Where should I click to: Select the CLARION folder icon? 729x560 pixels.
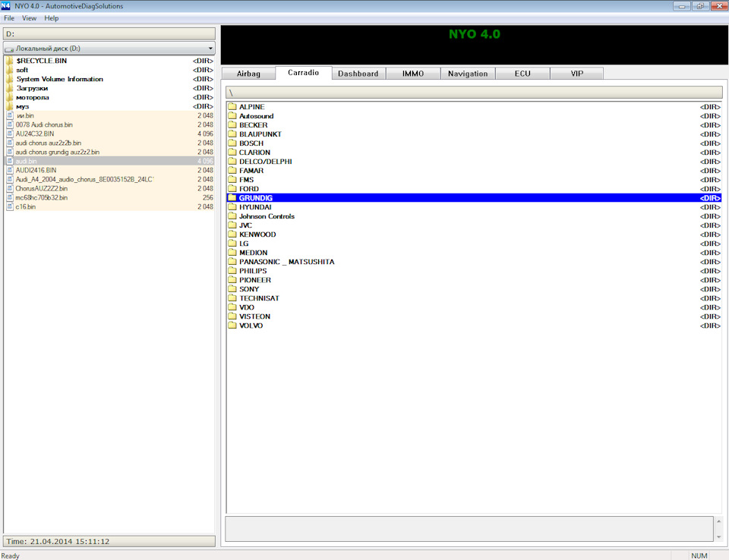click(232, 153)
